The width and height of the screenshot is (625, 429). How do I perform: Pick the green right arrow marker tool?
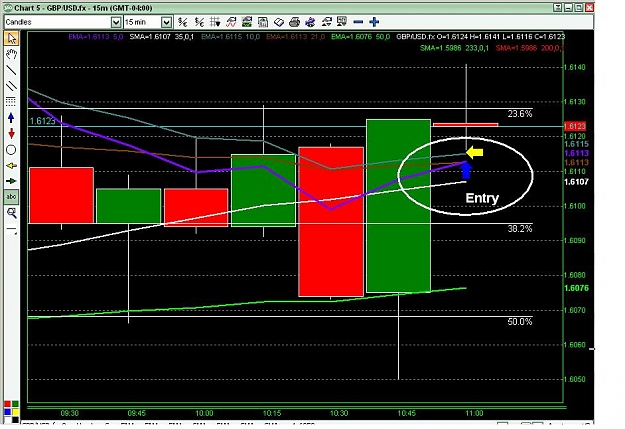pos(11,181)
